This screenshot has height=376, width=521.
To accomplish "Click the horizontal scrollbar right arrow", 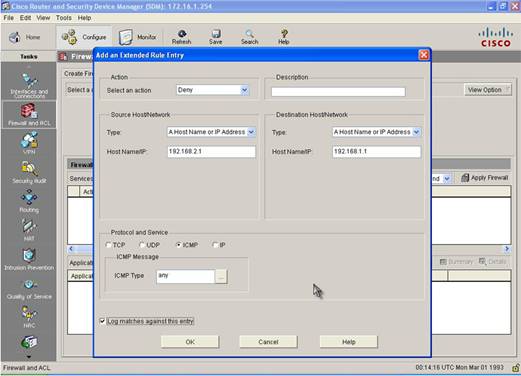I will pos(507,249).
